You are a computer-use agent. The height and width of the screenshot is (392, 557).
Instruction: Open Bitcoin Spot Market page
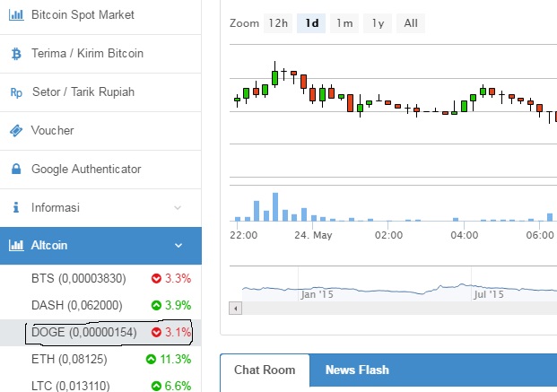[x=100, y=15]
